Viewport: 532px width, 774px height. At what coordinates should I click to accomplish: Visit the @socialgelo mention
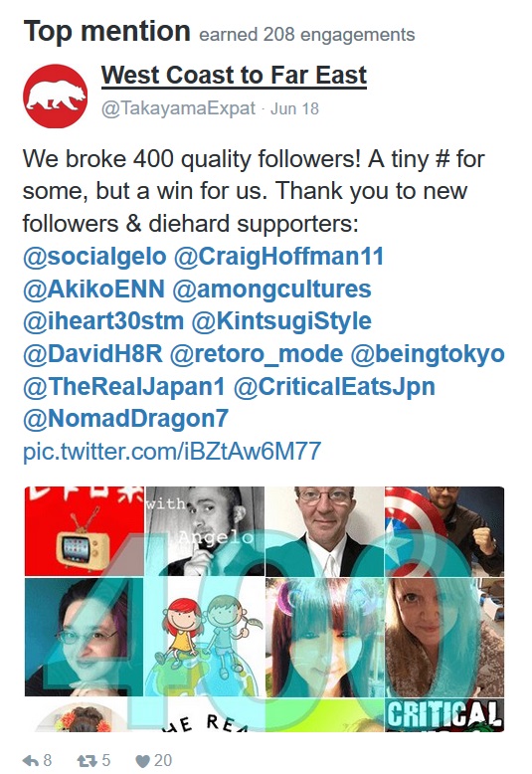point(94,257)
